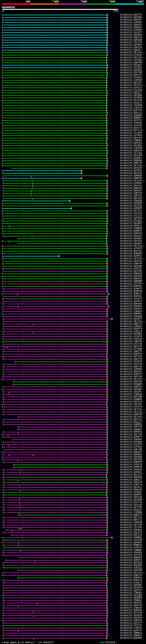Click the green ~80% identity legend bar
This screenshot has width=146, height=644.
(101, 4)
